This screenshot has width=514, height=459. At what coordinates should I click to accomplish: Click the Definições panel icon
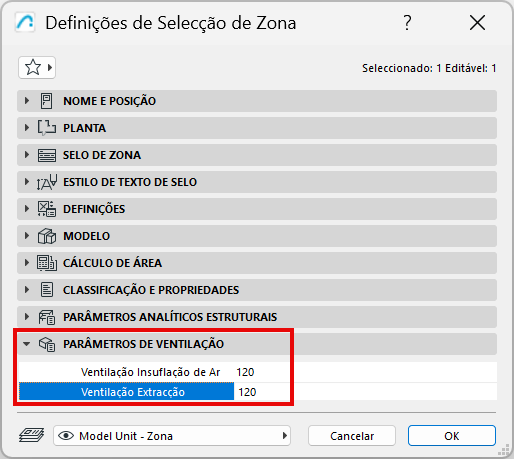tap(47, 209)
